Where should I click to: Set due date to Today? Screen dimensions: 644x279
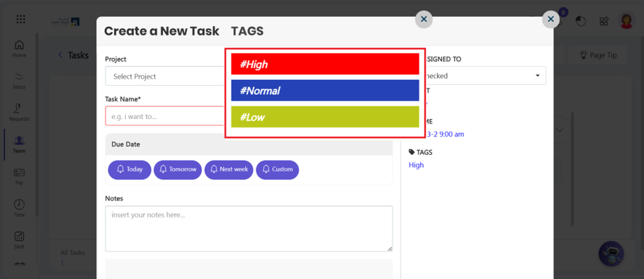(x=130, y=169)
